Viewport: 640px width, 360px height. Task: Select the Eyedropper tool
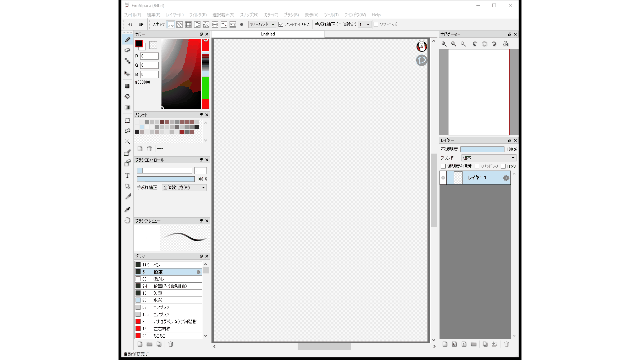pyautogui.click(x=127, y=197)
